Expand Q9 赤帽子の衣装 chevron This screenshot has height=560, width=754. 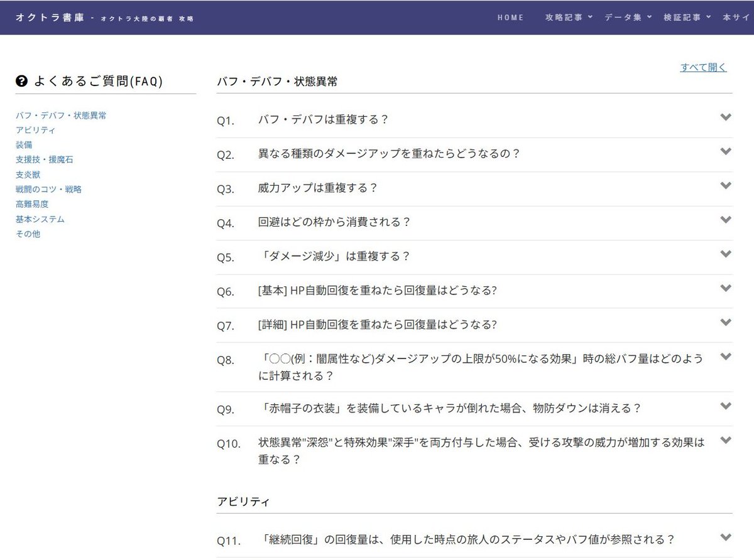(726, 406)
